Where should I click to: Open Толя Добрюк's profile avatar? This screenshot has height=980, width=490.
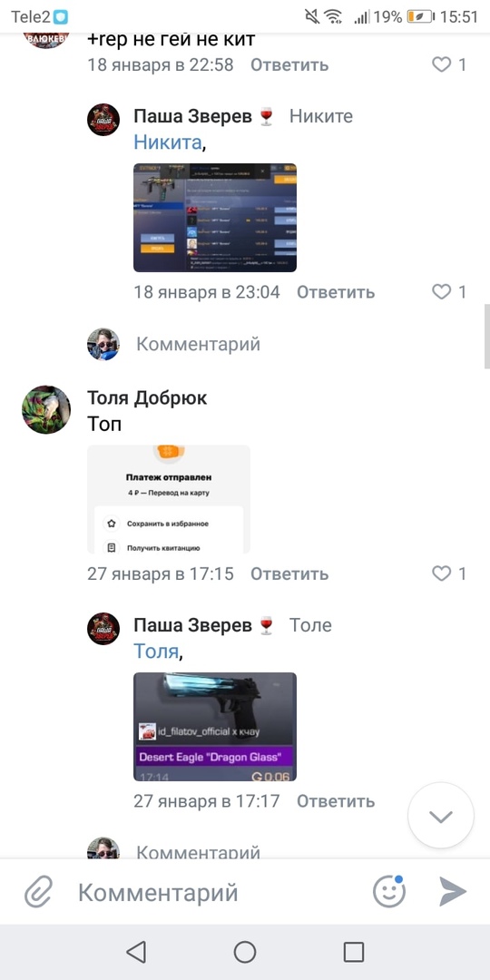[46, 409]
